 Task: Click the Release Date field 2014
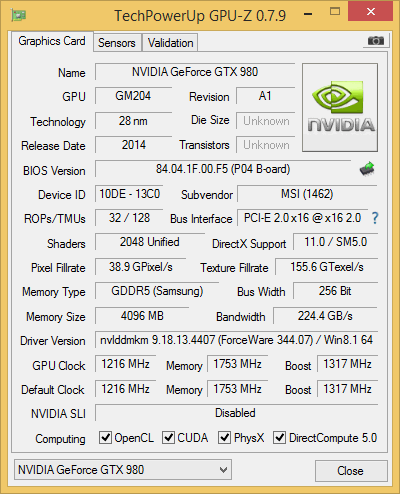click(133, 145)
